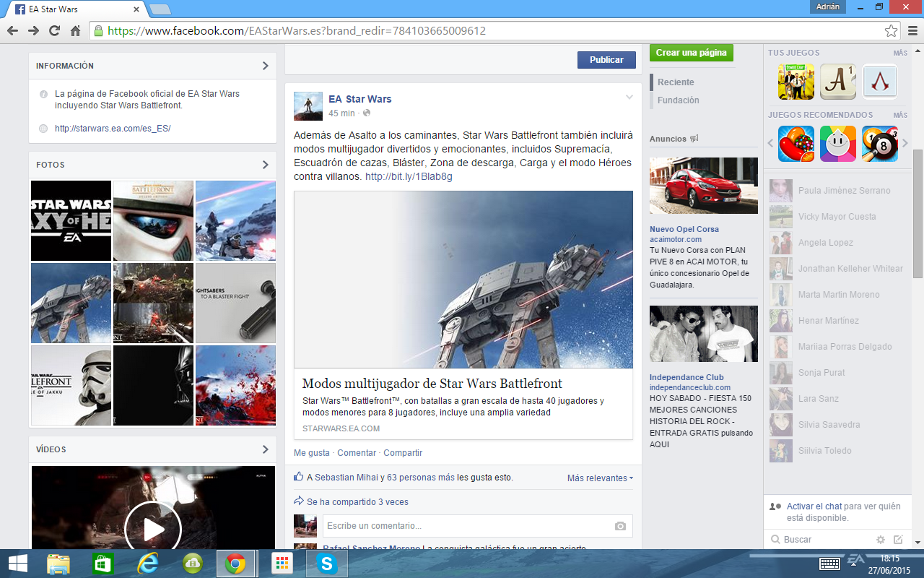Open Candy Crush recommended game
Screen dimensions: 924x578
coord(796,144)
